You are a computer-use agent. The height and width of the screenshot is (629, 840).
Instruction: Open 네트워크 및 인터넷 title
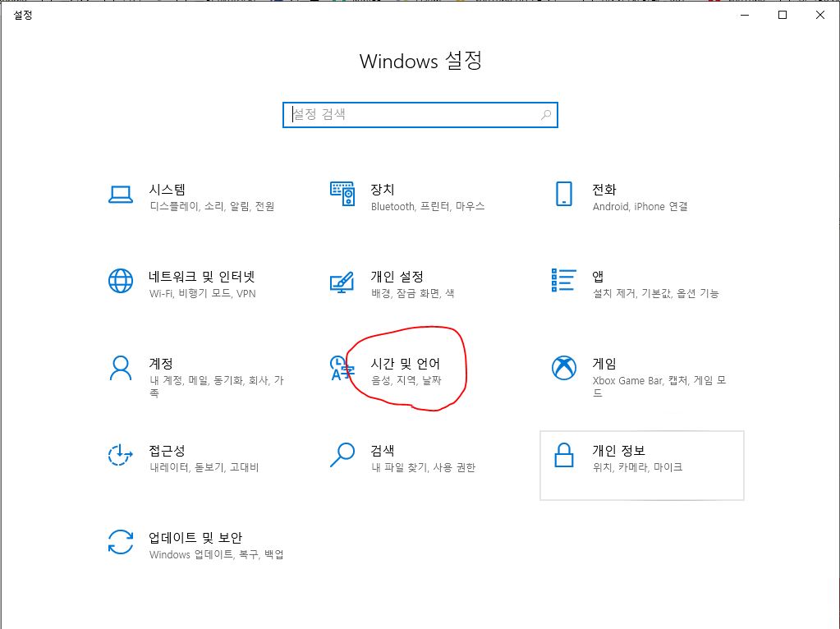coord(202,277)
